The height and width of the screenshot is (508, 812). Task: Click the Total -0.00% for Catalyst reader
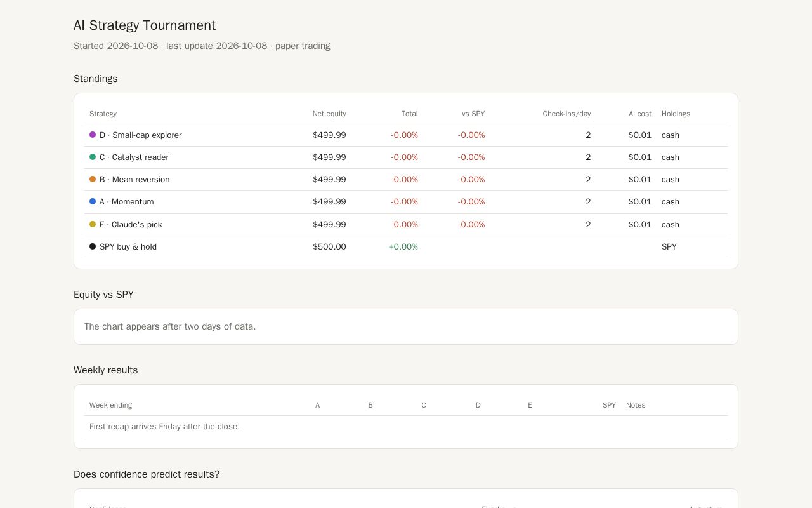(x=404, y=157)
